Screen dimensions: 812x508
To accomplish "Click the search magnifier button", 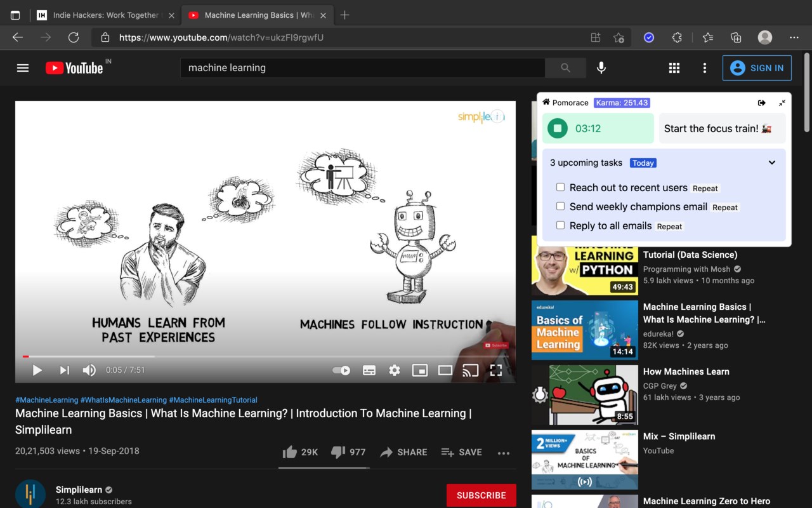I will (x=565, y=68).
